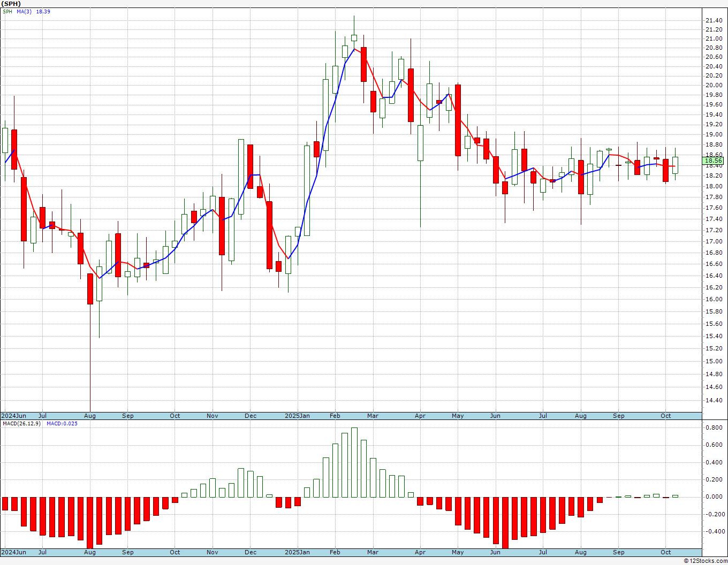Select May on the price chart time axis
This screenshot has height=565, width=728.
458,416
